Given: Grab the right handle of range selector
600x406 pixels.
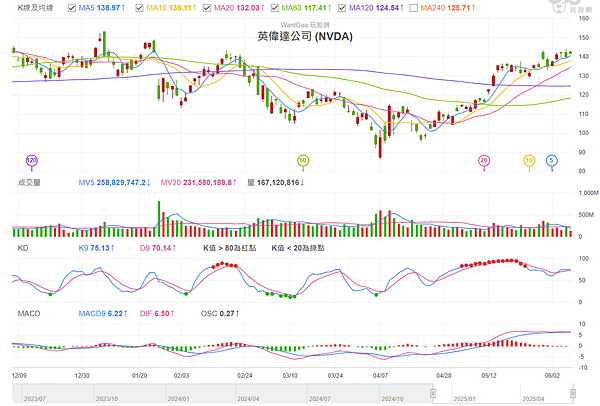Looking at the screenshot, I should [573, 393].
